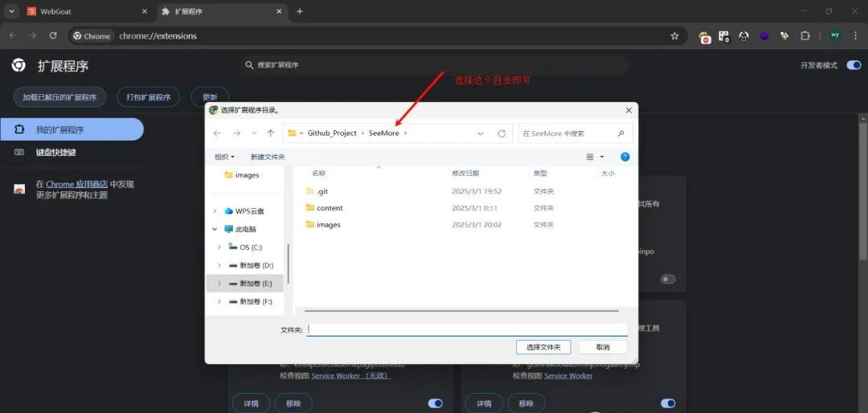
Task: Click the 加载已解压的扩展程序 button
Action: click(x=59, y=97)
